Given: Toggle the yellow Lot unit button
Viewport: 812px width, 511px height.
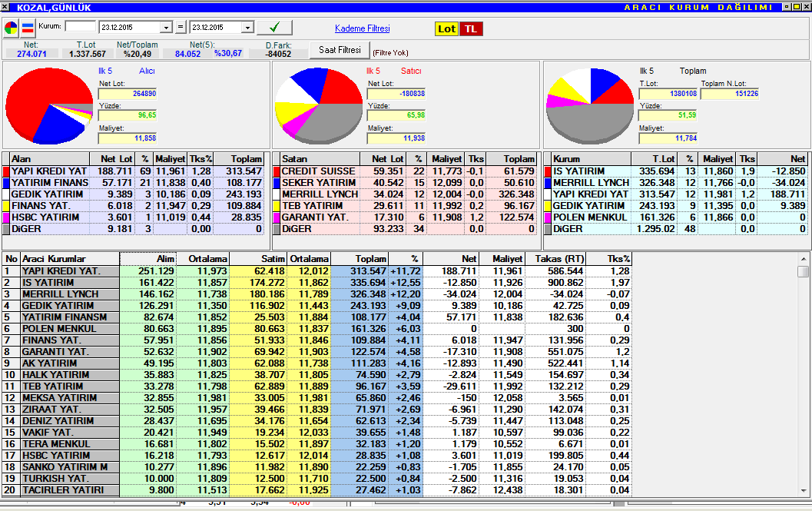Looking at the screenshot, I should 446,29.
